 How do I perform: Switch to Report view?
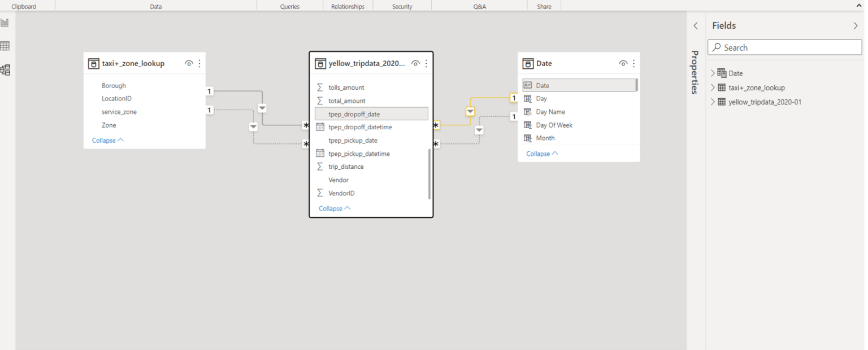point(5,22)
